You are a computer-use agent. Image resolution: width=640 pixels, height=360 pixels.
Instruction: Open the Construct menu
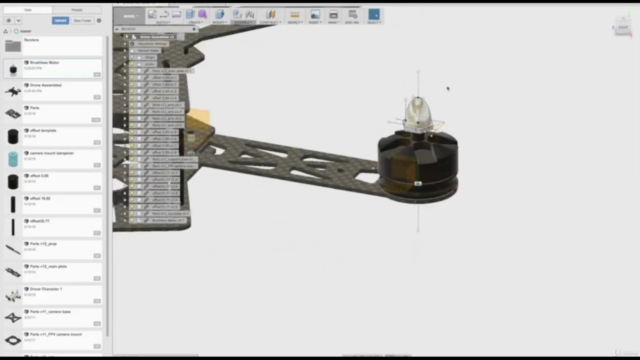[x=270, y=22]
